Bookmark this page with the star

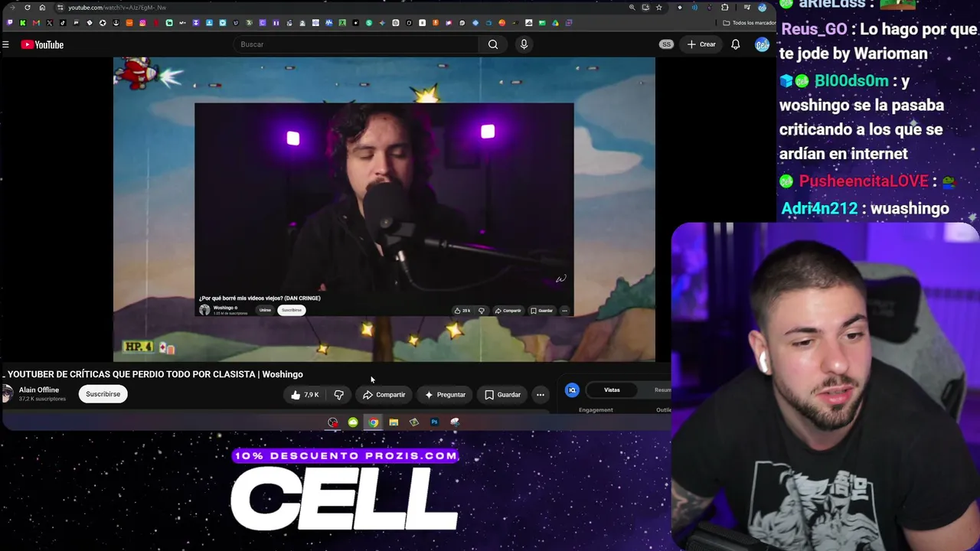pyautogui.click(x=658, y=8)
